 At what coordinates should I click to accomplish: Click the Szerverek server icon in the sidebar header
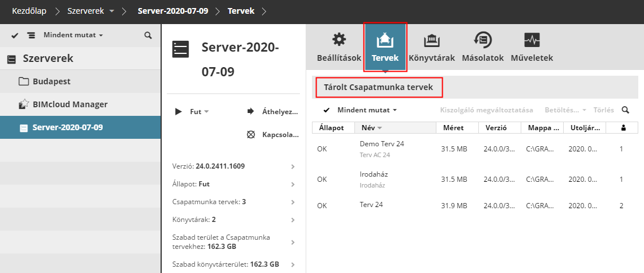pos(12,59)
